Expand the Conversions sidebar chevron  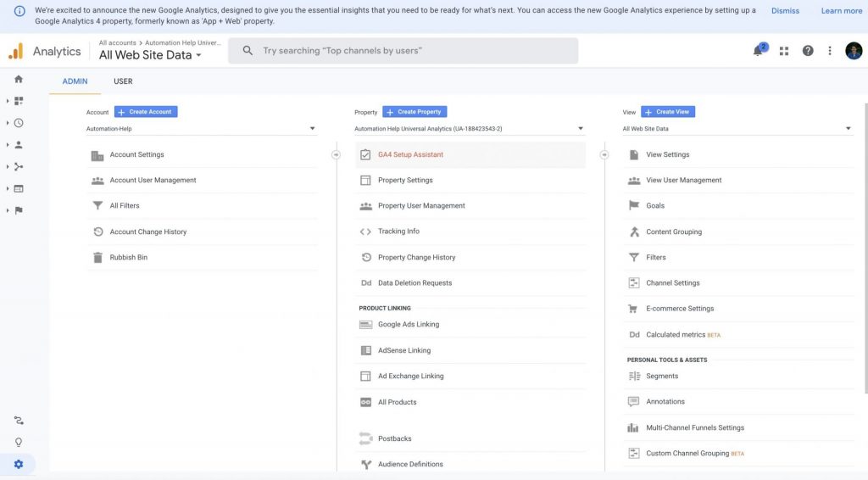(x=7, y=210)
